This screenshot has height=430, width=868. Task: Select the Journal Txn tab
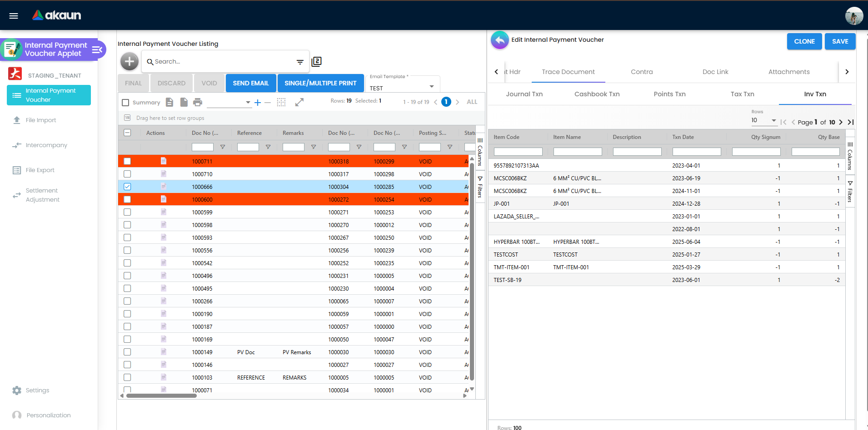click(x=524, y=94)
